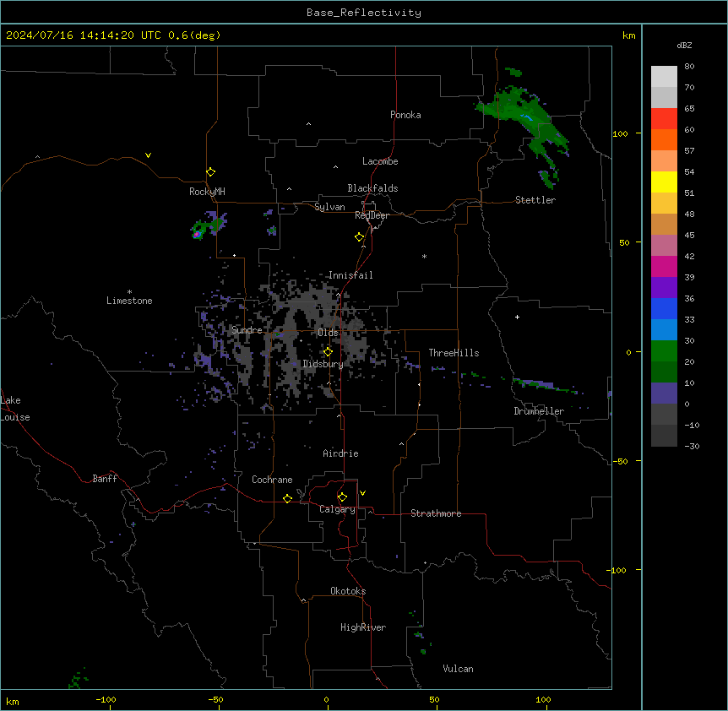Select the yellow diamond marker south of RedDeer
Screen dimensions: 728x711
tap(360, 237)
